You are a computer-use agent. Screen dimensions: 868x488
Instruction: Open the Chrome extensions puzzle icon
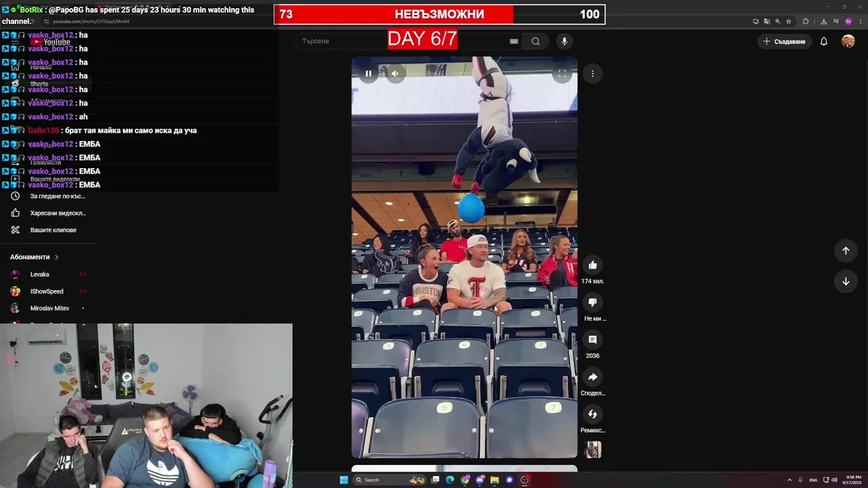coord(806,22)
